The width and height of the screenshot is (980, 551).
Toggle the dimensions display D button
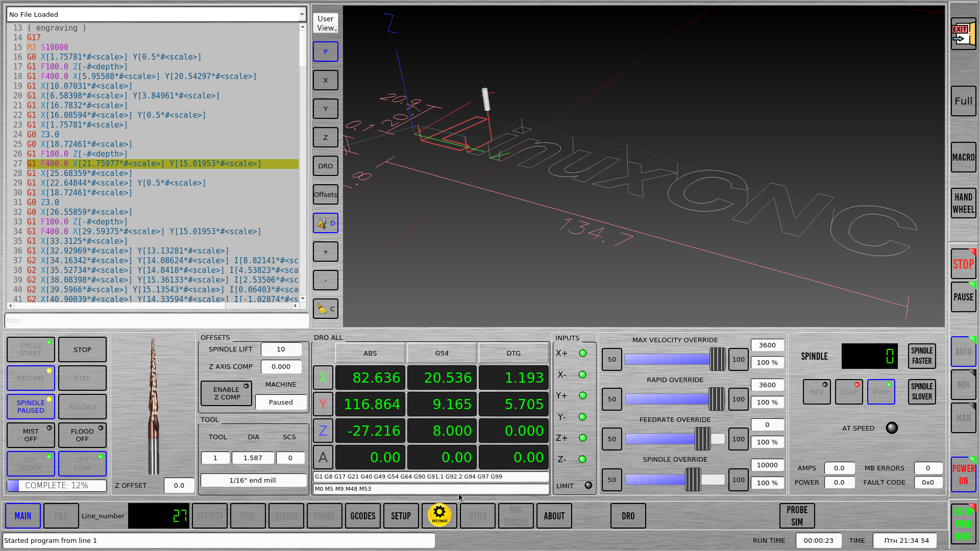click(x=326, y=223)
